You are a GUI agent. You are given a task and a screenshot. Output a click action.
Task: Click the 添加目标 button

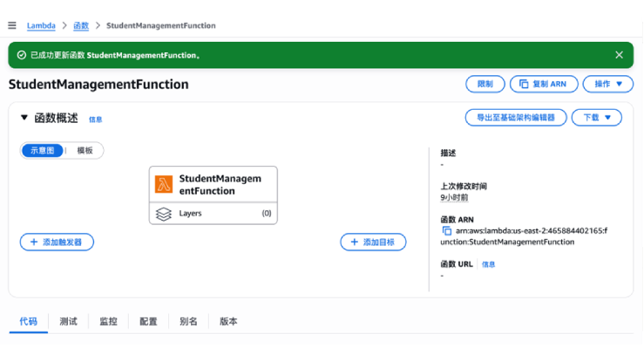(373, 242)
